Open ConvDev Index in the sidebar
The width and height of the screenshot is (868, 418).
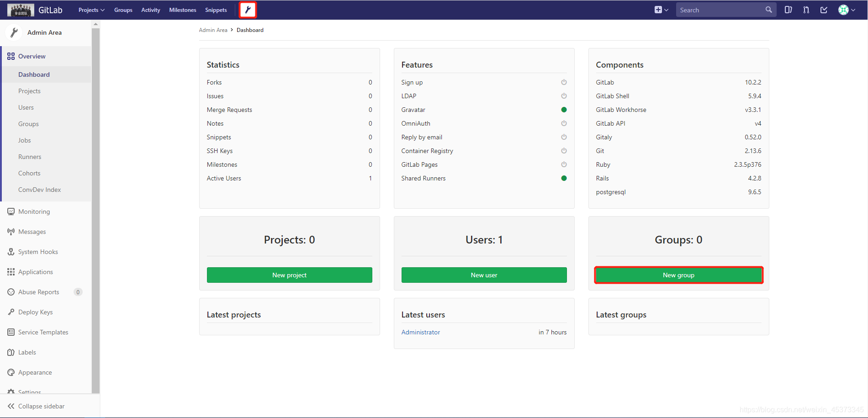tap(39, 190)
